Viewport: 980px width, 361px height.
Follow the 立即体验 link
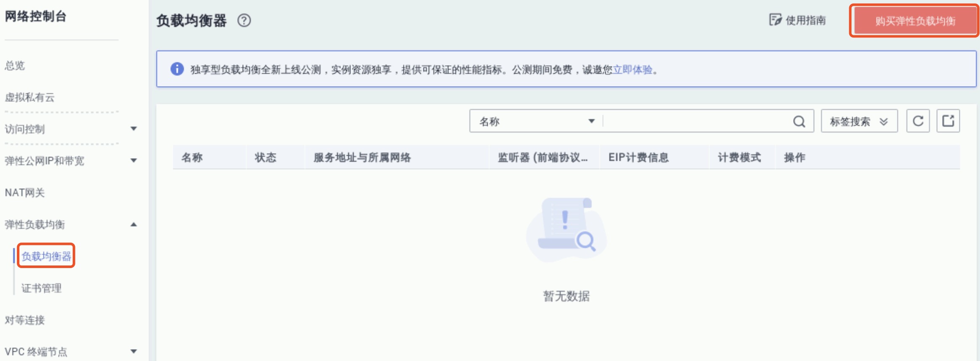coord(632,69)
